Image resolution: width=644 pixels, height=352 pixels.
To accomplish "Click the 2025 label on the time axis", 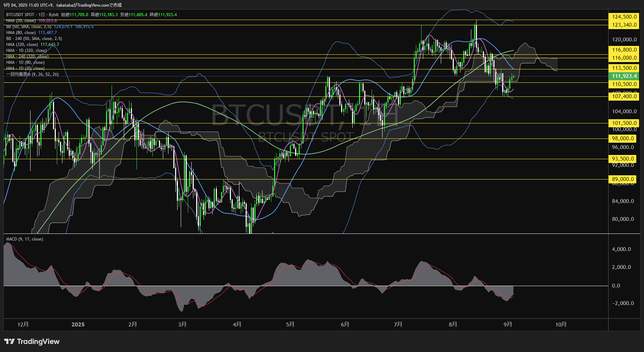I will click(x=78, y=325).
